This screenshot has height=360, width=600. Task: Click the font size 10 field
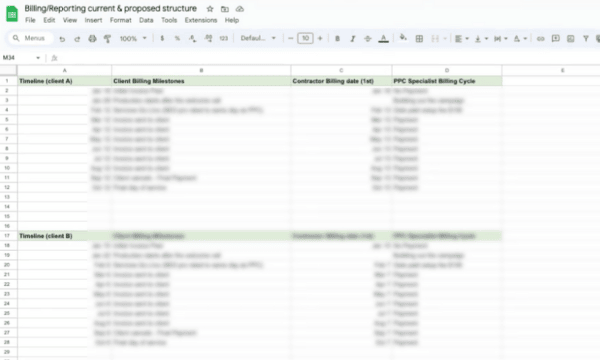305,38
